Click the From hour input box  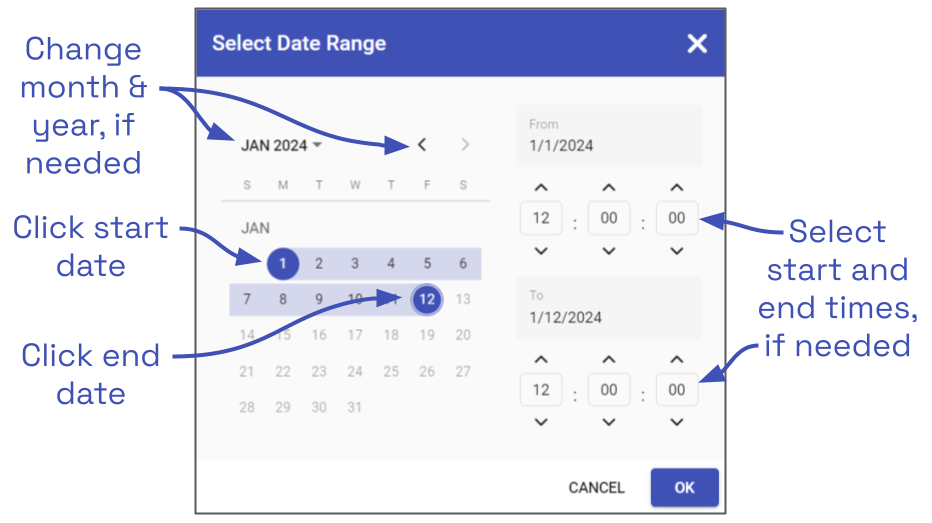point(541,218)
